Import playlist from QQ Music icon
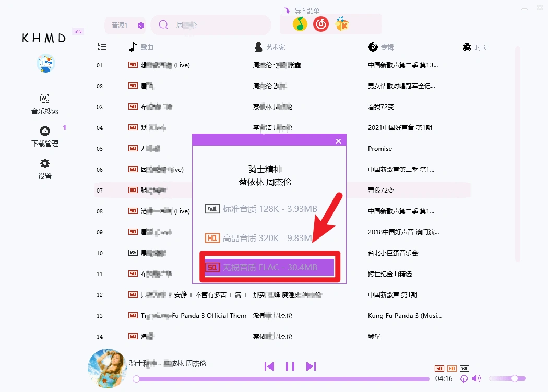This screenshot has width=548, height=392. click(300, 24)
